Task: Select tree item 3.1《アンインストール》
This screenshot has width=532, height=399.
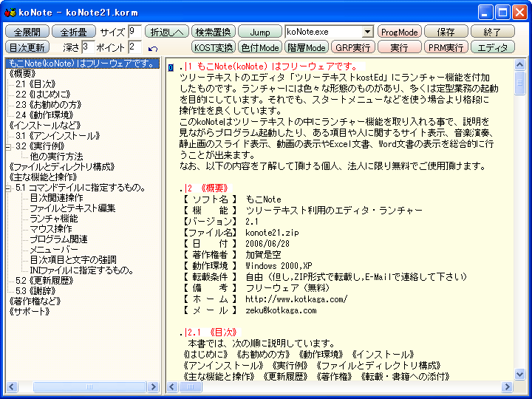Action: pos(58,136)
